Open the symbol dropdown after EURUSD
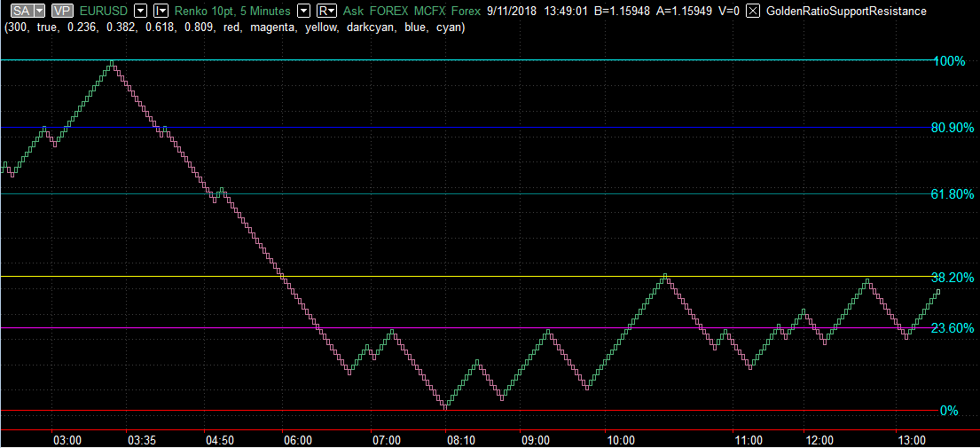The image size is (980, 448). 142,12
